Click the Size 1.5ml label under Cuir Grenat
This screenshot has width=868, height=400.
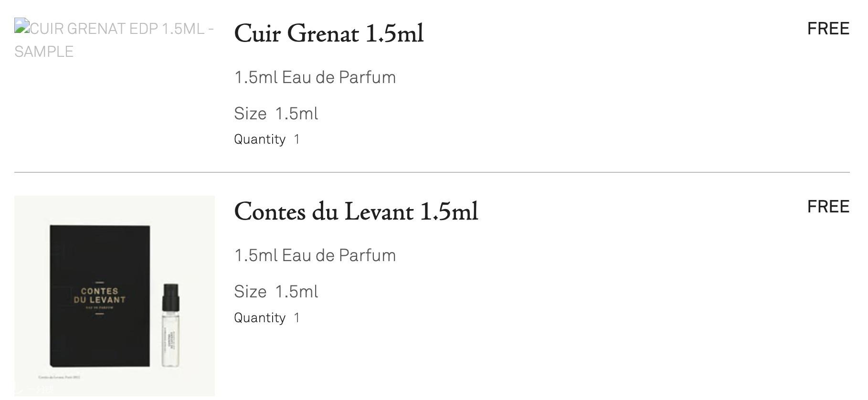276,114
